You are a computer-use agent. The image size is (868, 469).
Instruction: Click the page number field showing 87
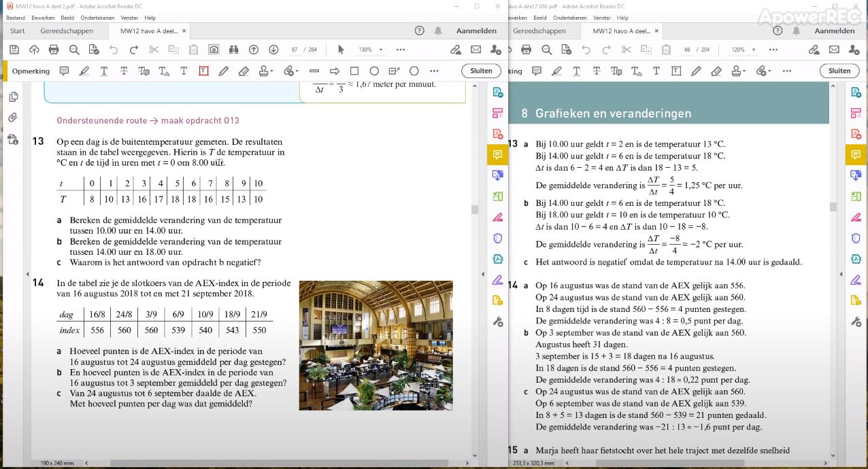[295, 50]
